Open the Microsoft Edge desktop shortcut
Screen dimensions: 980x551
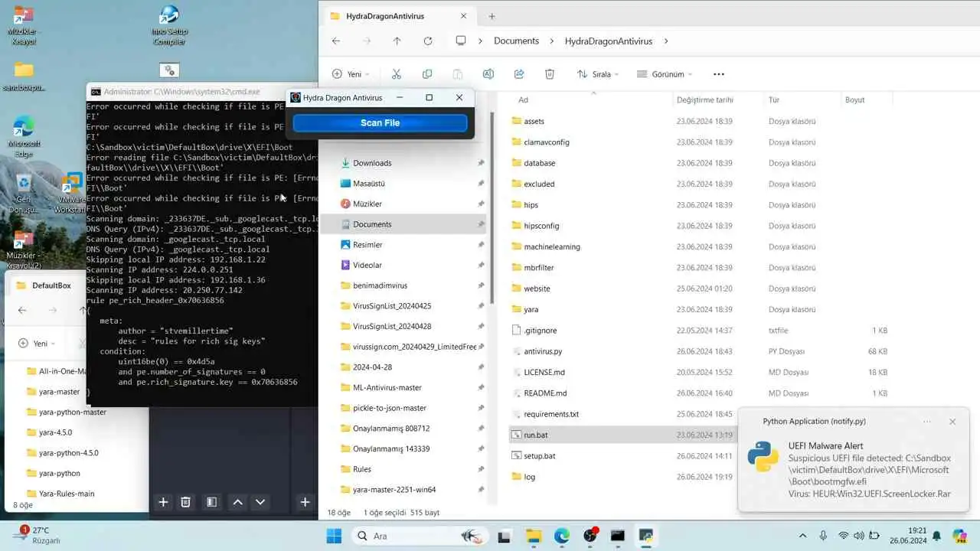[x=24, y=135]
